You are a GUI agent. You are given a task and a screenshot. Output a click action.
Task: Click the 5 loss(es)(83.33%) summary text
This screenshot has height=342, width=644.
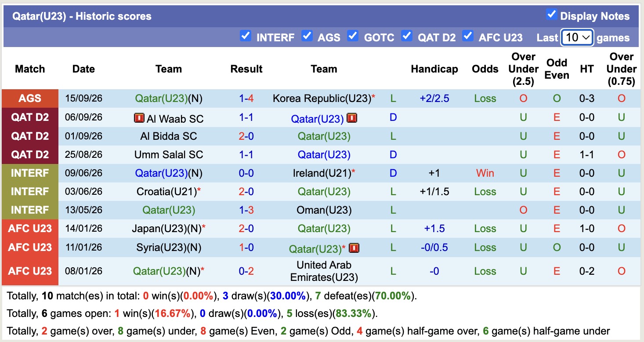point(332,313)
